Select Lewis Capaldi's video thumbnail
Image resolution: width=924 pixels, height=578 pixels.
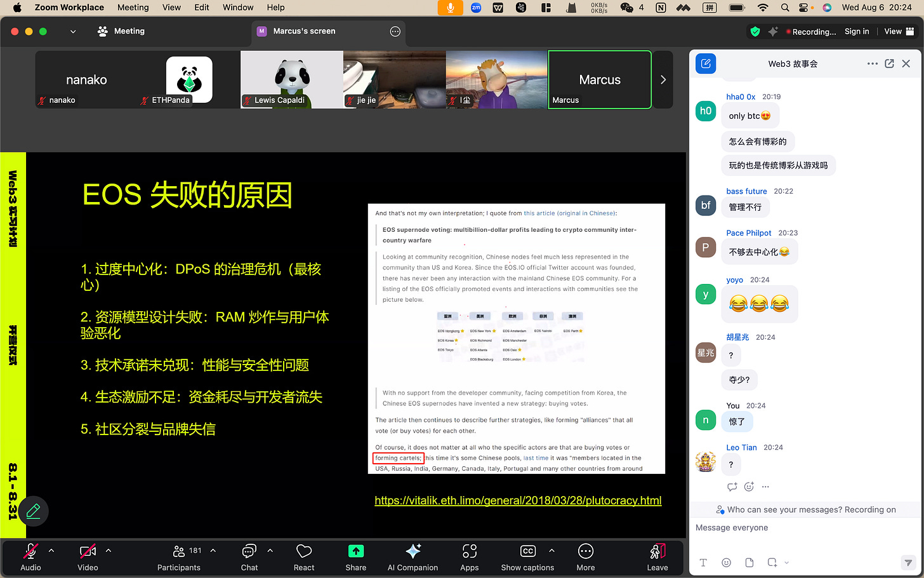[x=292, y=79]
